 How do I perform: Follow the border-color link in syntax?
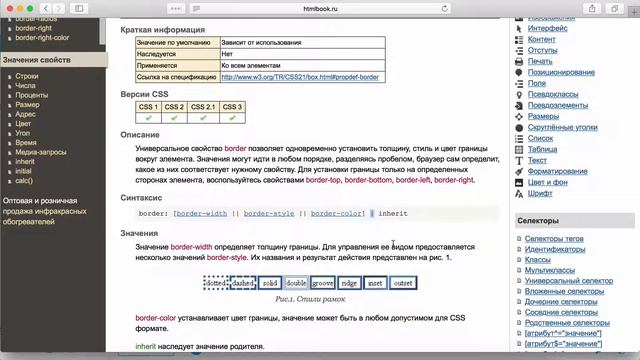pos(336,213)
